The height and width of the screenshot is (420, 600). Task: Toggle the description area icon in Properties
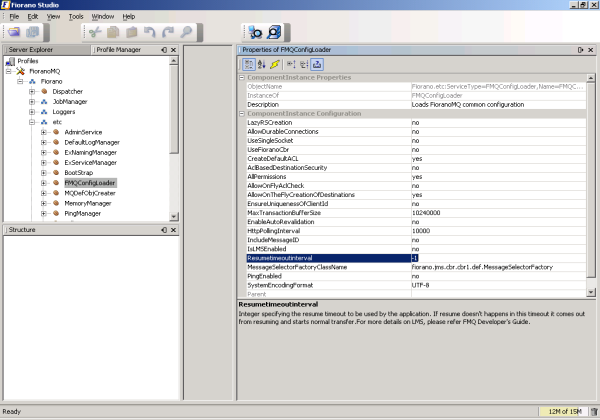[x=317, y=64]
